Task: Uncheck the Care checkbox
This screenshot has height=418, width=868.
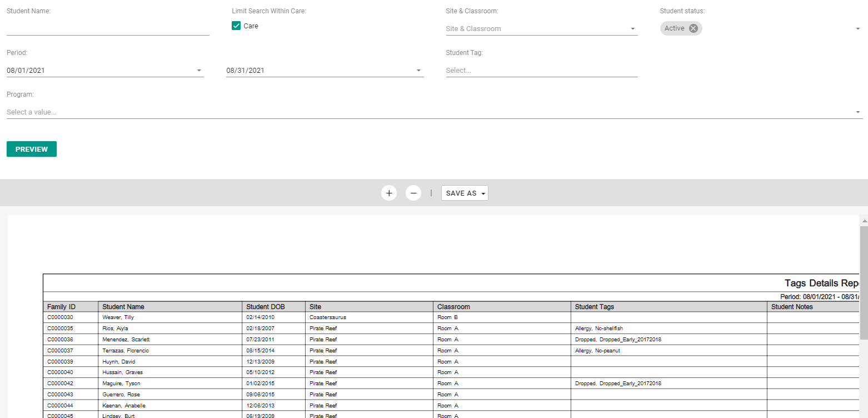Action: [236, 26]
